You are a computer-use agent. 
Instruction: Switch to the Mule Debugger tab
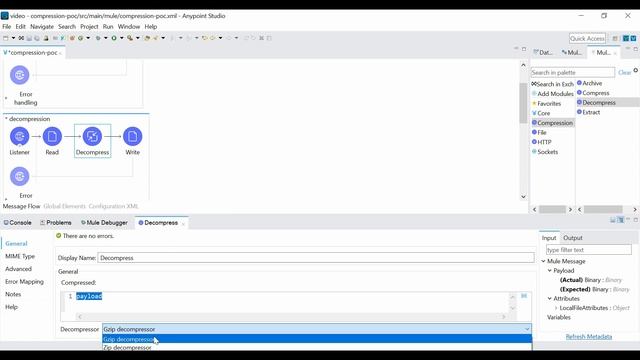click(104, 223)
